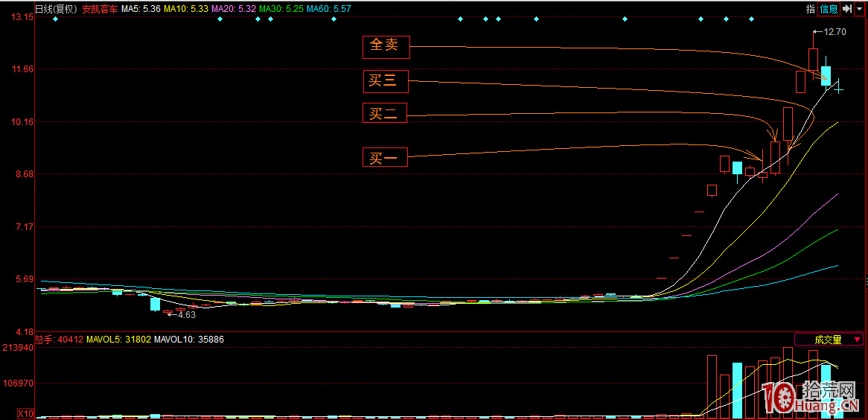
Task: Click the 11.66 price axis value
Action: 22,69
